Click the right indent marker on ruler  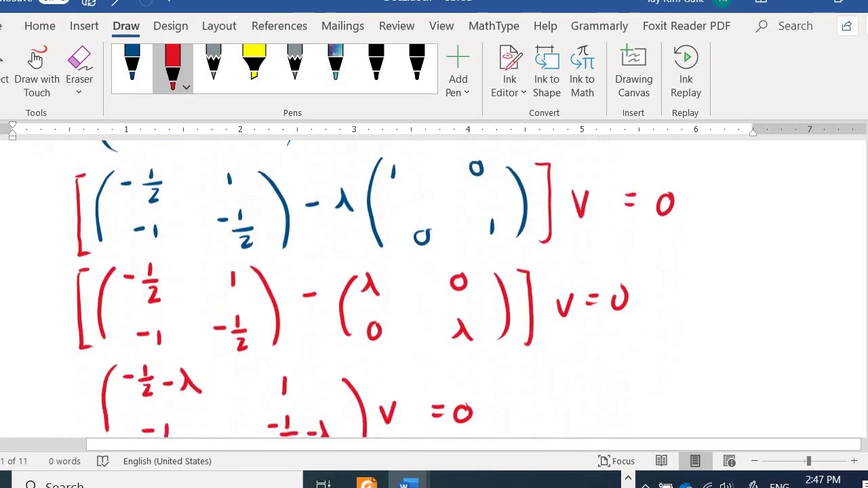coord(753,133)
